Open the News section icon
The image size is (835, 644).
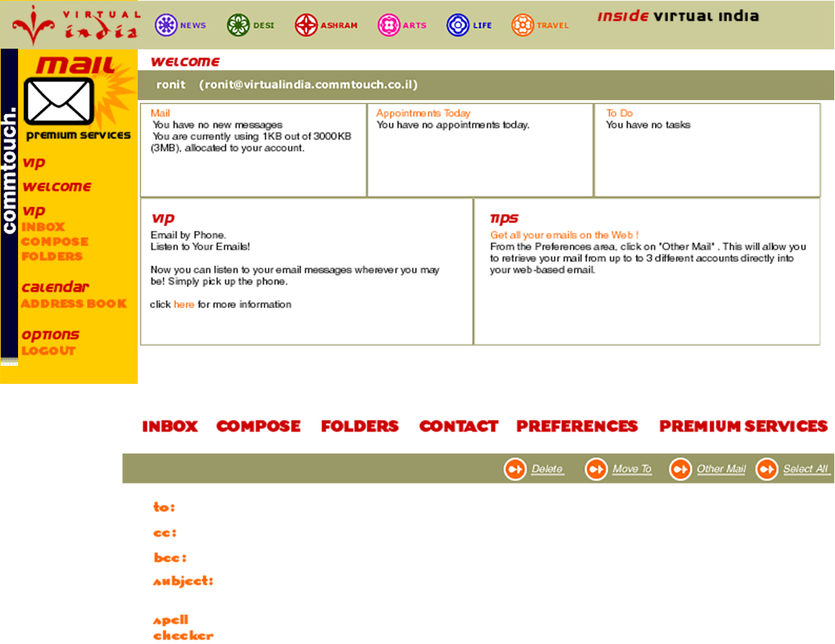(166, 25)
